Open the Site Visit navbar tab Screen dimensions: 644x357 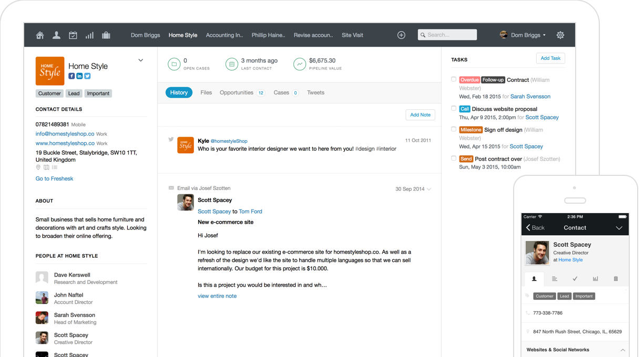point(352,35)
